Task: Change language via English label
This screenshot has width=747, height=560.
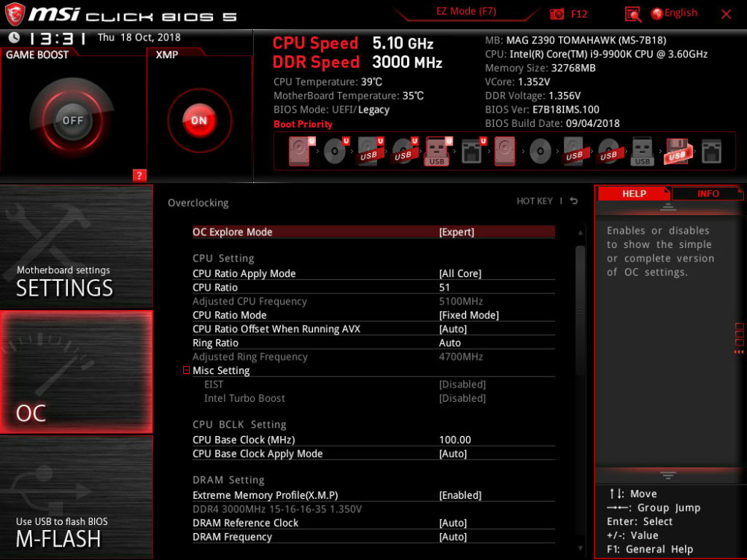Action: pos(681,13)
